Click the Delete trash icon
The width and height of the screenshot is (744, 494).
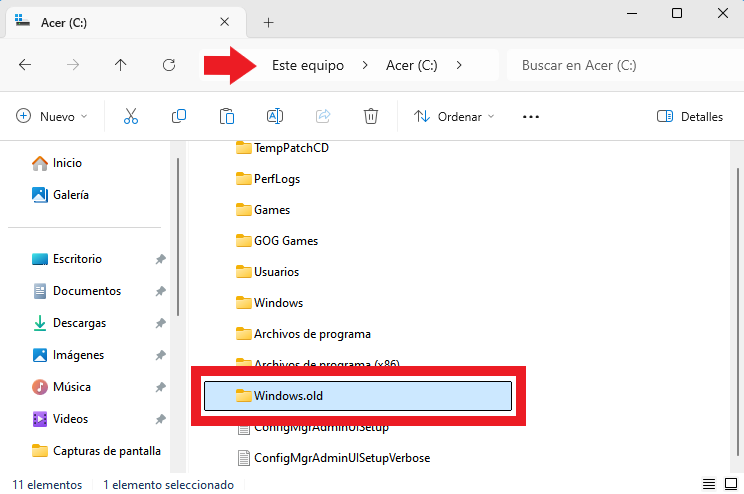(371, 116)
